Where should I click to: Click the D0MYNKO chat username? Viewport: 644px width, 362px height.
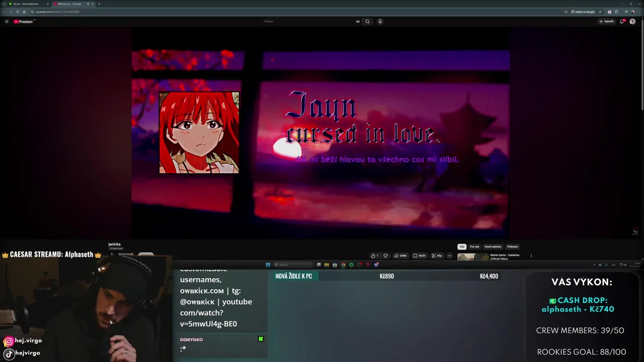pyautogui.click(x=191, y=340)
